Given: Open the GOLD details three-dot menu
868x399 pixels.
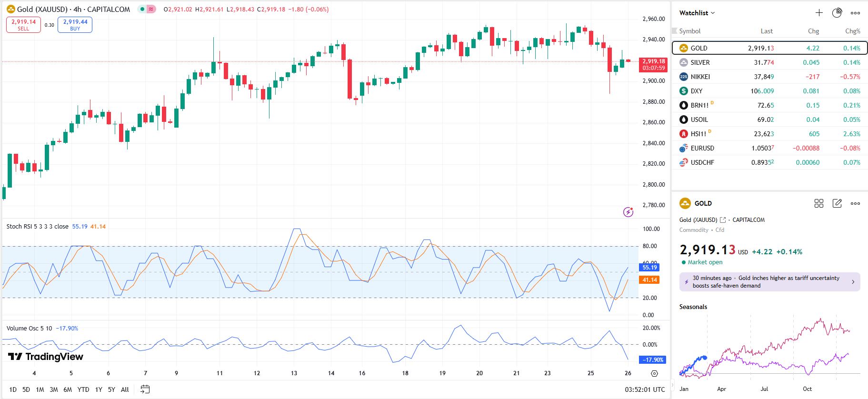Looking at the screenshot, I should pyautogui.click(x=855, y=203).
